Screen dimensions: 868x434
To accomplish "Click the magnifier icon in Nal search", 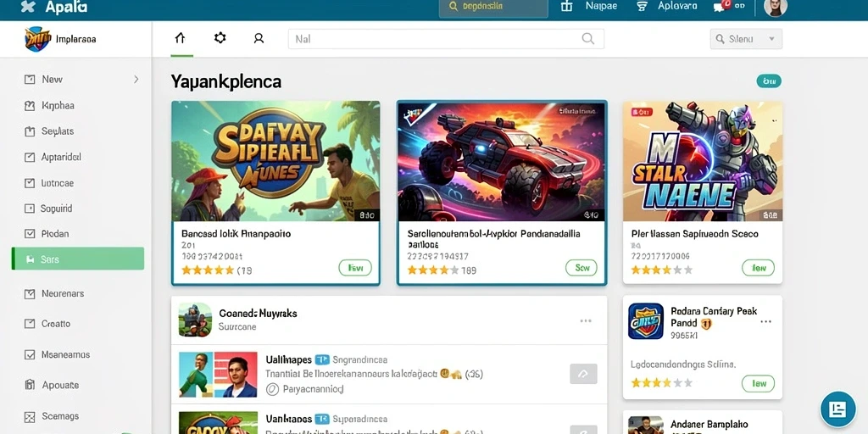I will [588, 39].
